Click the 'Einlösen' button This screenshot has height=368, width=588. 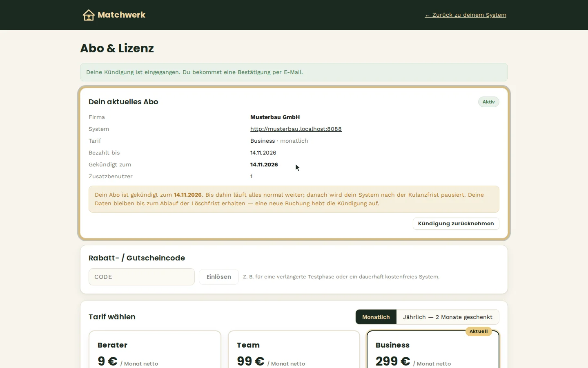tap(219, 277)
